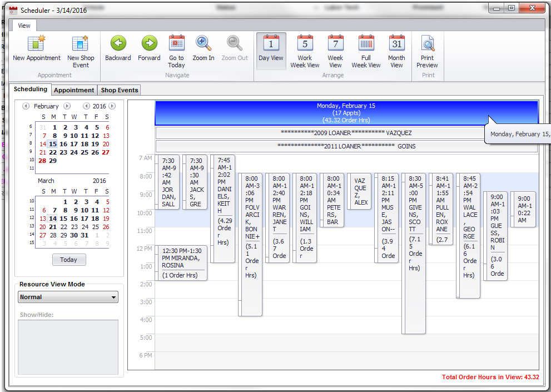The width and height of the screenshot is (551, 392).
Task: Zoom In on the schedule
Action: [x=203, y=48]
